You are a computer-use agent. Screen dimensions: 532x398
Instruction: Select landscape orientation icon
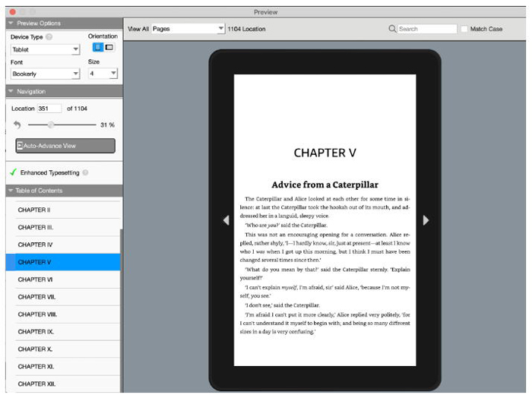(109, 47)
